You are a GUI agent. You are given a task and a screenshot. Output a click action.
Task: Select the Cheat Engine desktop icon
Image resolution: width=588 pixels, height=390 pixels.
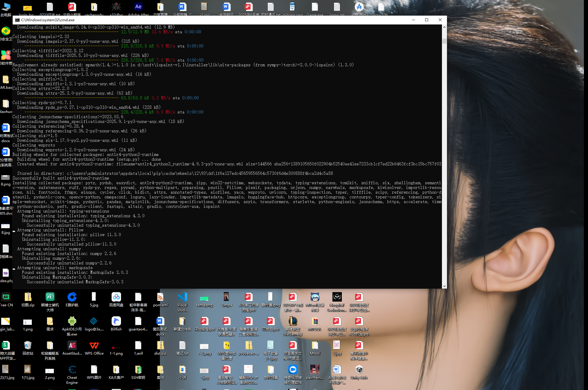[x=72, y=370]
